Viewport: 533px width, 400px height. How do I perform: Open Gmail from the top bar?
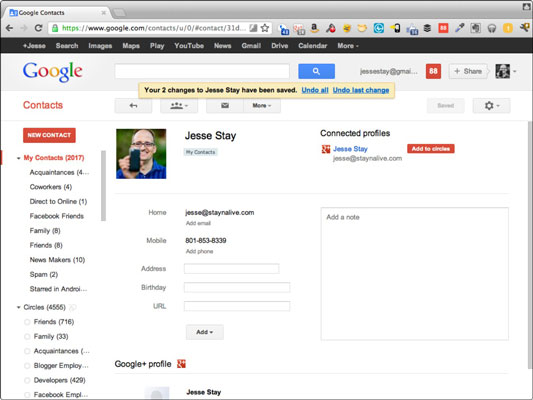point(251,46)
